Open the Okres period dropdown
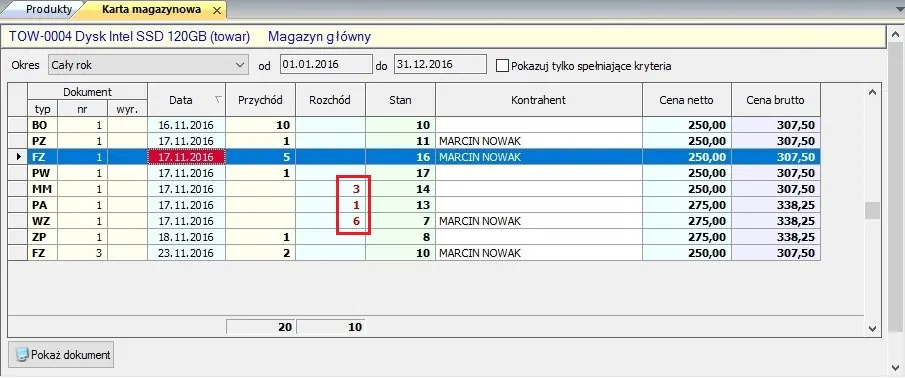Image resolution: width=905 pixels, height=378 pixels. click(148, 65)
